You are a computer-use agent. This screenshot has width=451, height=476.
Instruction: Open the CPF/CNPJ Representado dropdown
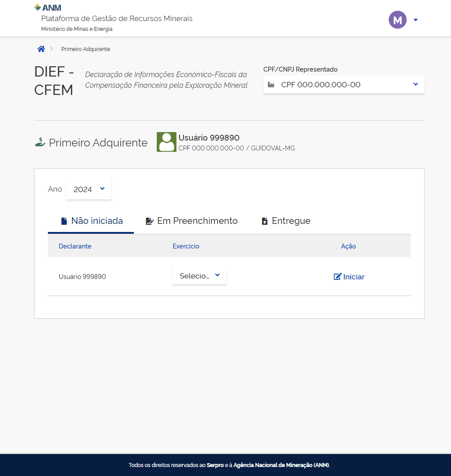click(x=344, y=85)
